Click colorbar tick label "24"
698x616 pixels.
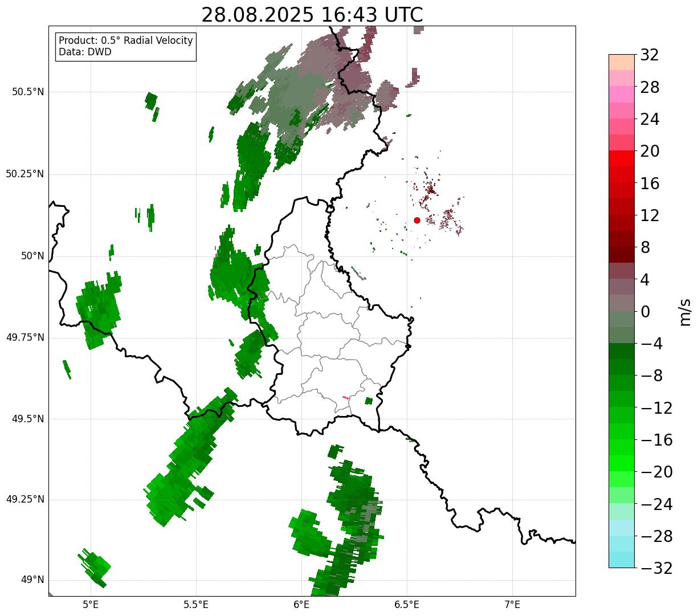pos(650,120)
